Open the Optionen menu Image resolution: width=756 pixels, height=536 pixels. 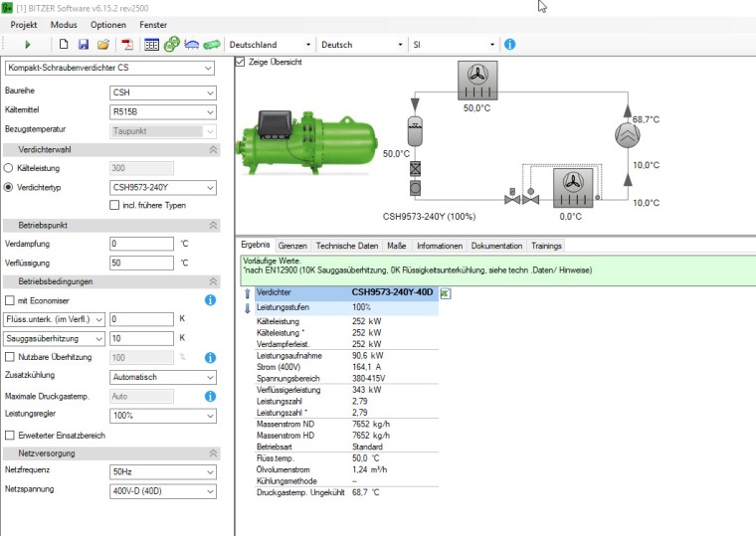[x=108, y=23]
